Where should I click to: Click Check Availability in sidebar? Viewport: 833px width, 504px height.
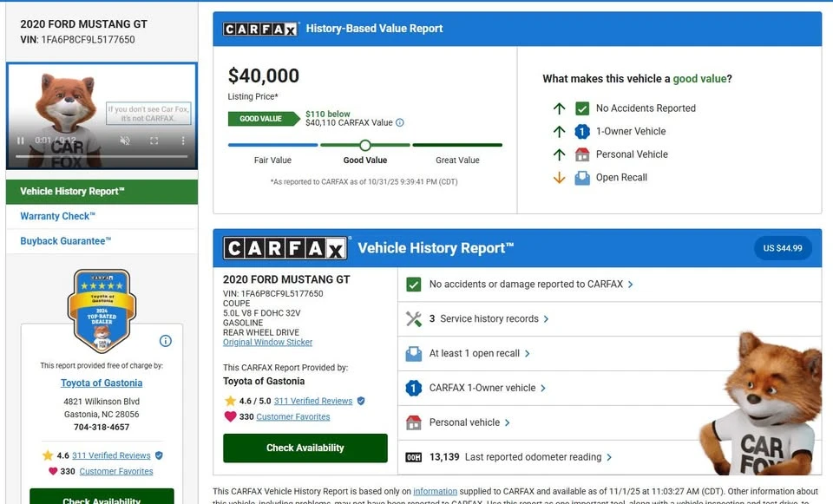point(102,496)
